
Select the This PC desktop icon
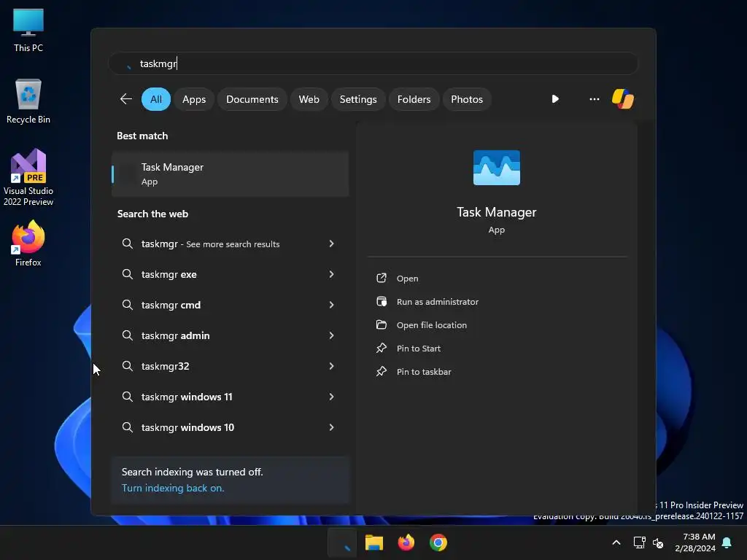point(28,31)
